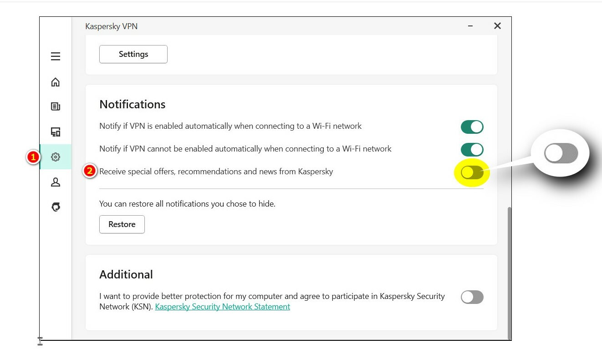The height and width of the screenshot is (364, 602).
Task: Enable special offers and news from Kaspersky
Action: [x=472, y=172]
